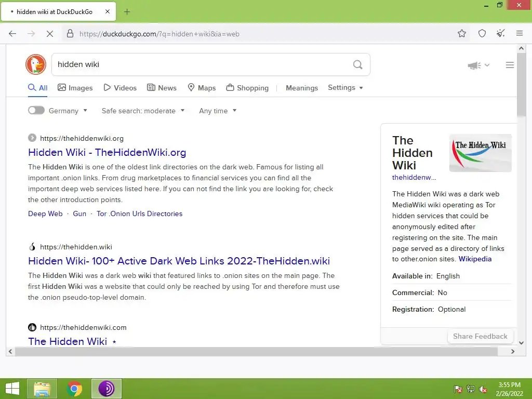The image size is (532, 399).
Task: Click the scrollbar down arrow
Action: tap(522, 343)
